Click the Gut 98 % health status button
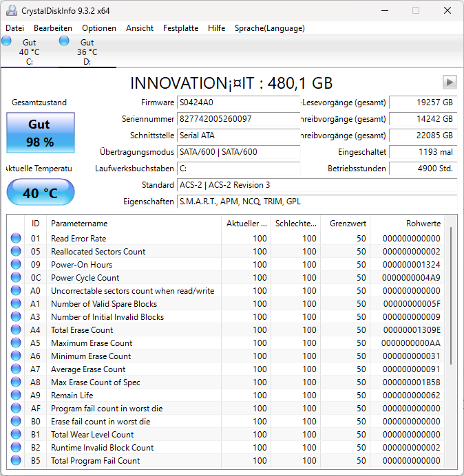 click(x=41, y=133)
